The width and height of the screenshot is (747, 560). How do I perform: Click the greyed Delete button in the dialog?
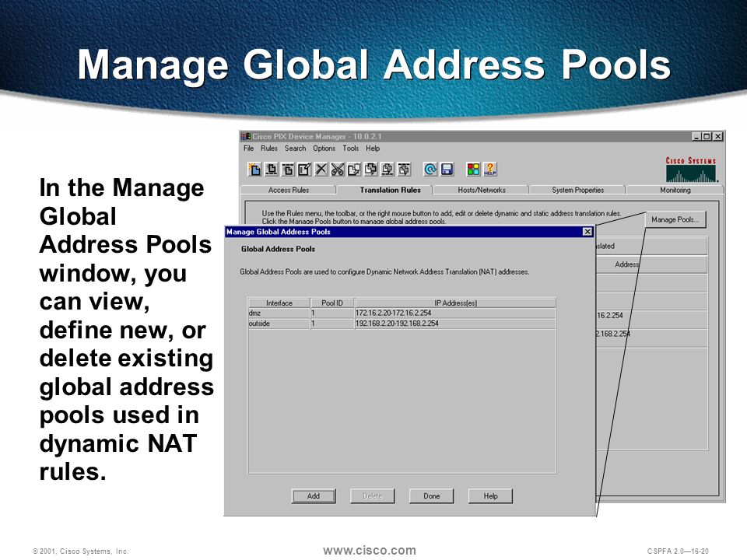pyautogui.click(x=373, y=496)
